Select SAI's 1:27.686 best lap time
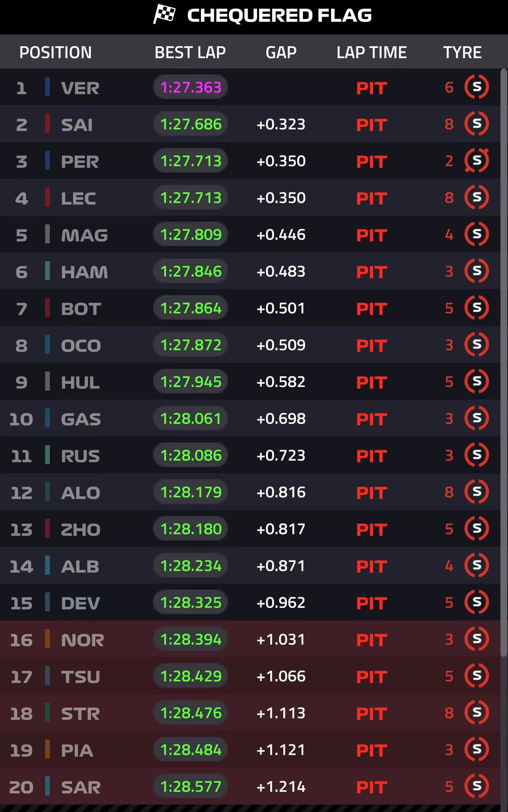Image resolution: width=508 pixels, height=812 pixels. [190, 124]
